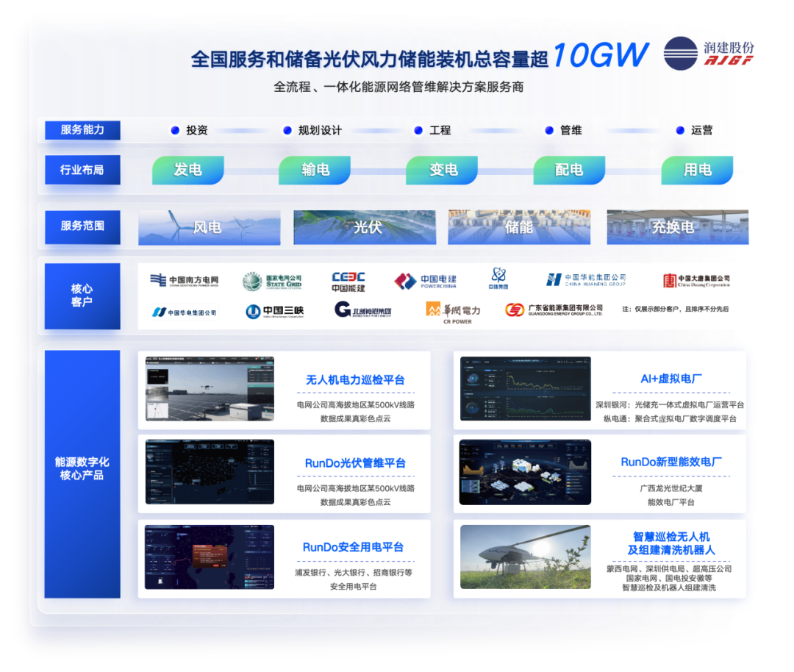This screenshot has width=794, height=672.
Task: Select the 服务能力 label tab
Action: point(82,130)
